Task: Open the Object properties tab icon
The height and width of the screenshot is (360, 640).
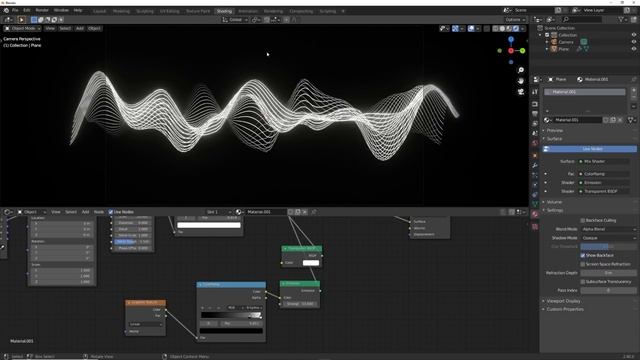Action: coord(535,156)
